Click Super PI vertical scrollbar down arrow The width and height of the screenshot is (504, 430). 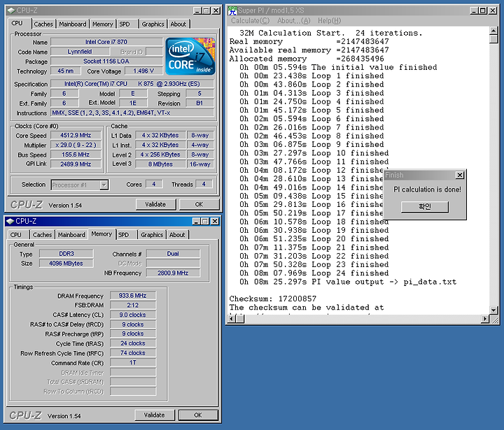(493, 310)
